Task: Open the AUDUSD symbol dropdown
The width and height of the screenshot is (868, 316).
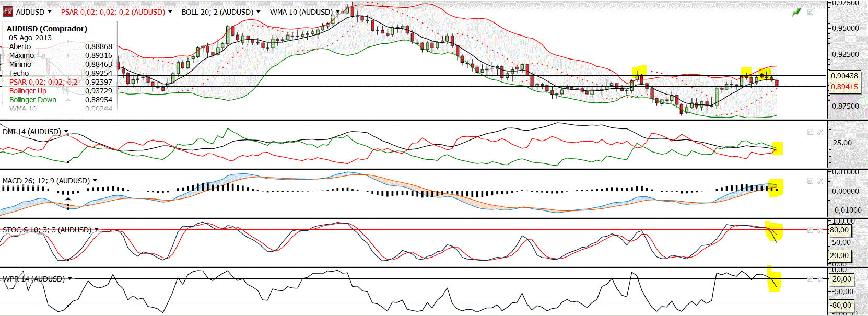Action: 50,11
